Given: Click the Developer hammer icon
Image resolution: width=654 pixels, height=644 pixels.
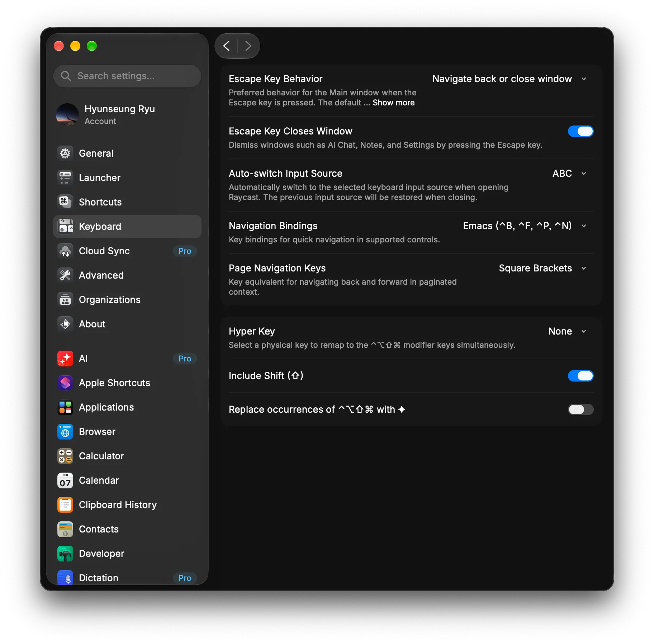Looking at the screenshot, I should (x=65, y=554).
